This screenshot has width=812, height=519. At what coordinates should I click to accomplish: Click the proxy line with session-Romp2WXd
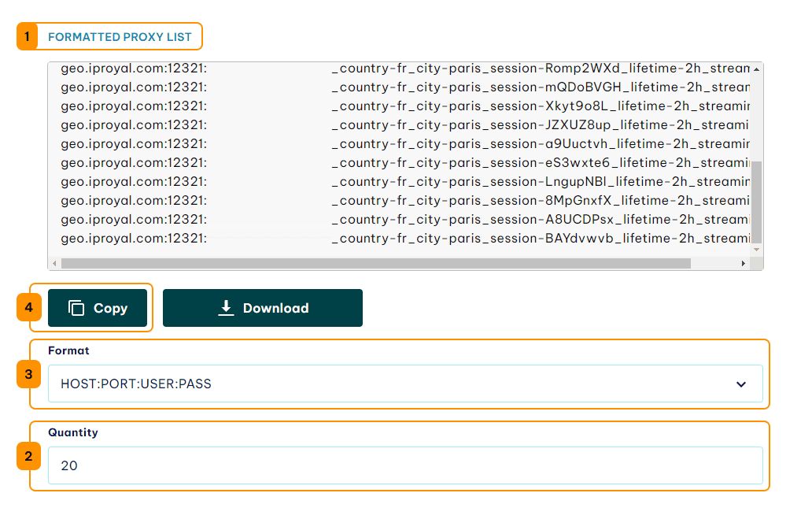click(x=404, y=69)
